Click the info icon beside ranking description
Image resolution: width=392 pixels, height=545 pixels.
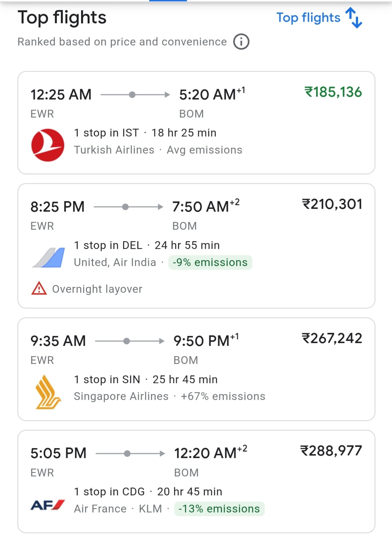(241, 42)
